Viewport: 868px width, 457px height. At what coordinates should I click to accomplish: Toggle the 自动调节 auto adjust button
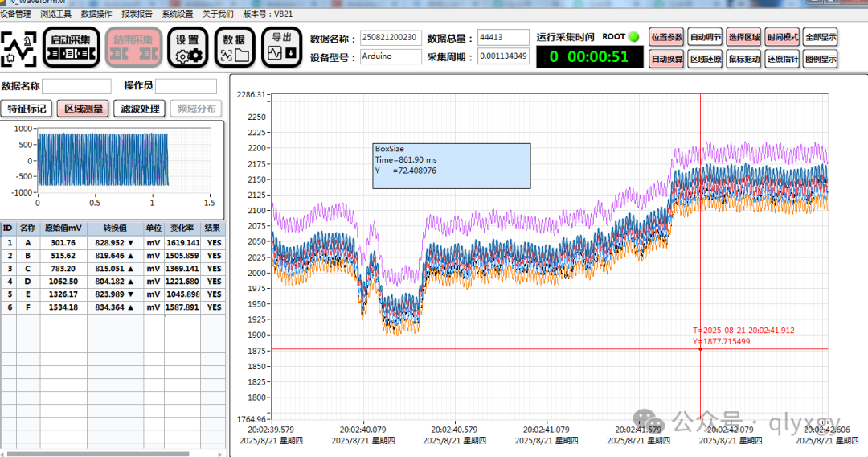tap(706, 37)
